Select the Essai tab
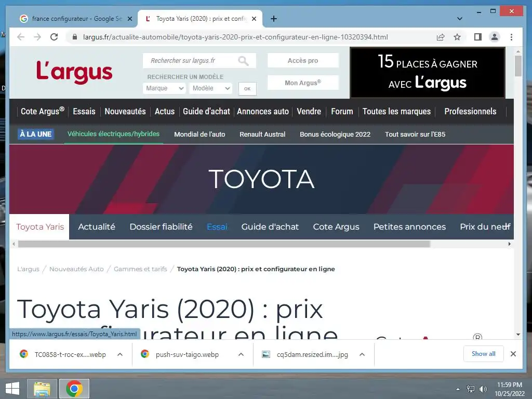Screen dimensions: 532x399 pyautogui.click(x=217, y=227)
